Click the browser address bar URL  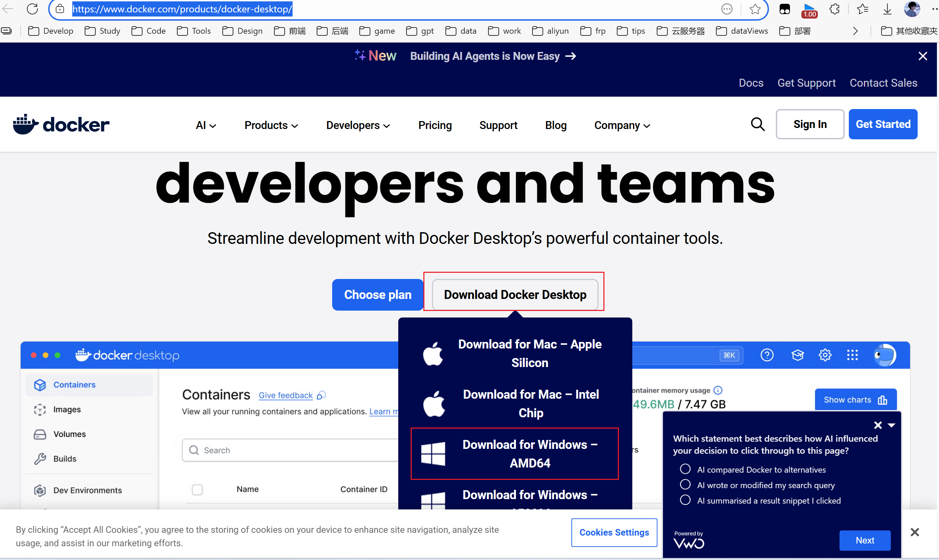(x=182, y=9)
